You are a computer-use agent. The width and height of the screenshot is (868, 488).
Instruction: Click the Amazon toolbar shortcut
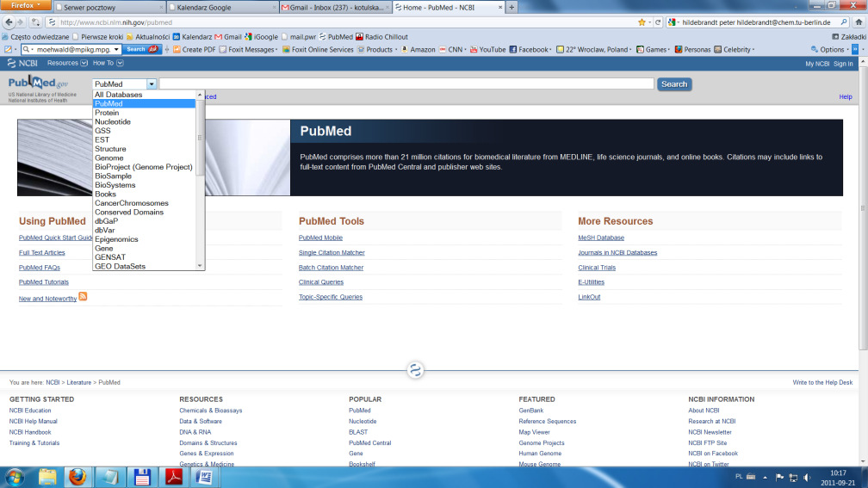pos(418,49)
